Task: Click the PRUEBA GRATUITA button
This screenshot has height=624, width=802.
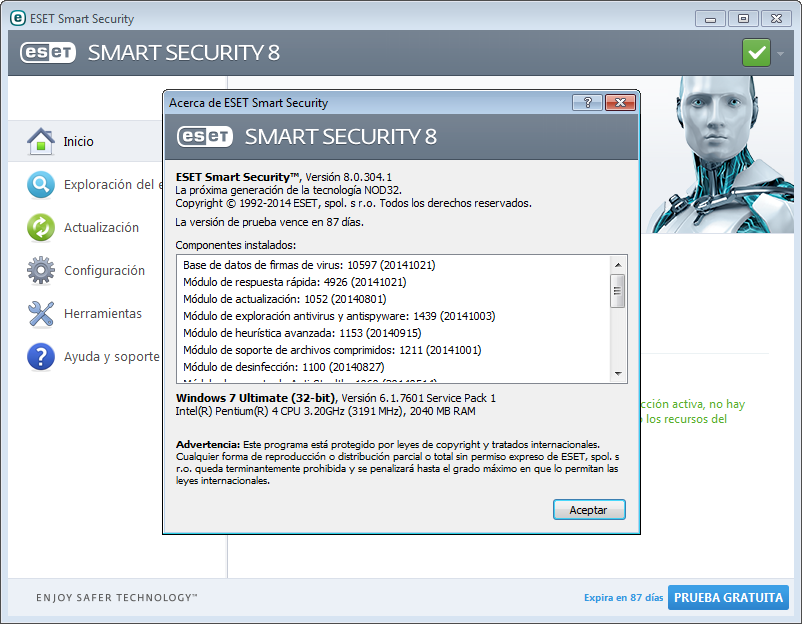Action: (x=728, y=597)
